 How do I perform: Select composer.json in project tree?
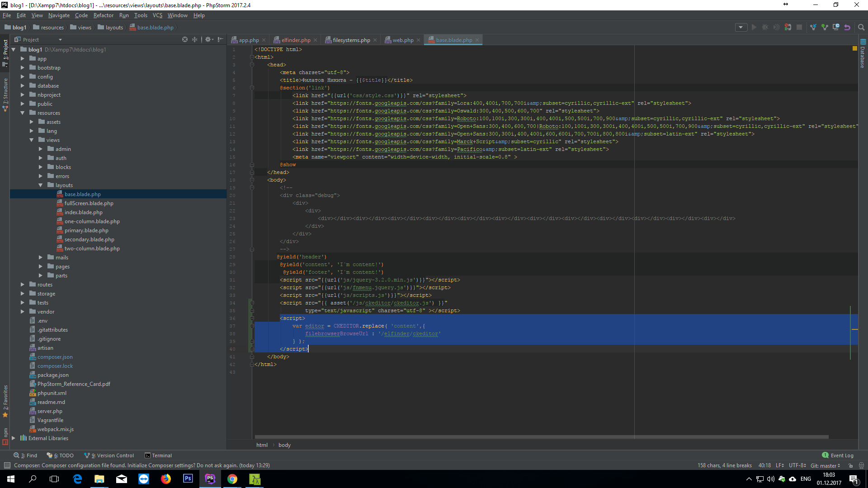(55, 357)
